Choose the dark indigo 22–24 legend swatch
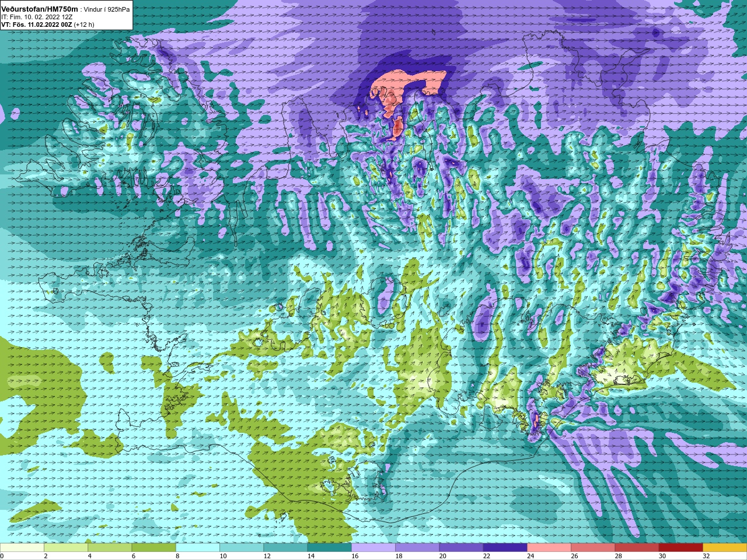747x560 pixels. click(x=505, y=548)
